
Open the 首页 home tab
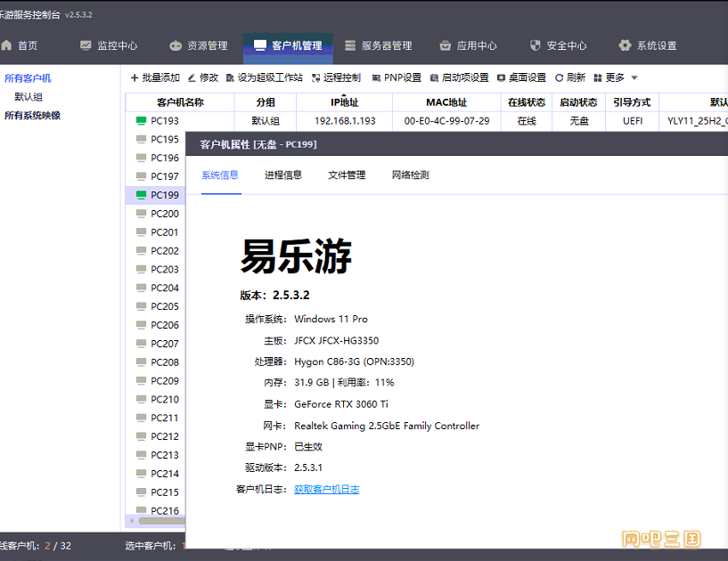(20, 45)
